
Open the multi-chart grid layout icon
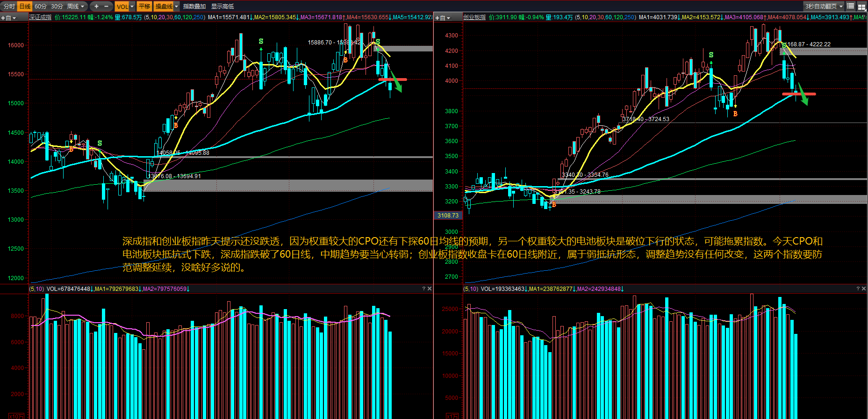(861, 6)
